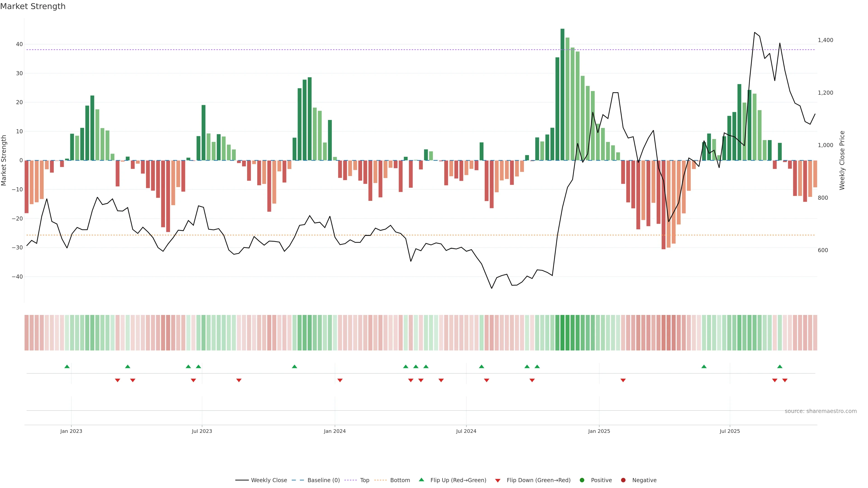Click the Negative red circle legend icon
The width and height of the screenshot is (868, 488).
[623, 480]
